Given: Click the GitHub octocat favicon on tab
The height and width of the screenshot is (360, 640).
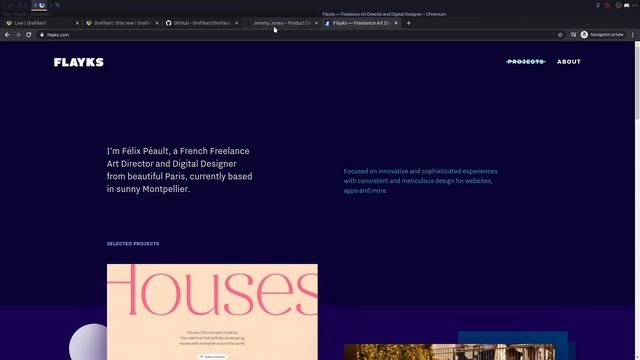Looking at the screenshot, I should tap(169, 23).
